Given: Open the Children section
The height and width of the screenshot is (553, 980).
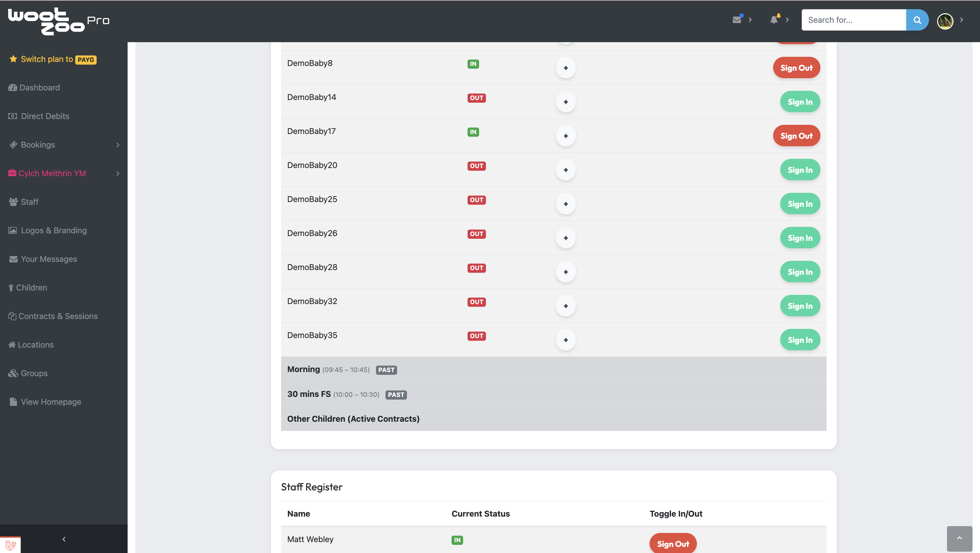Looking at the screenshot, I should click(x=32, y=287).
